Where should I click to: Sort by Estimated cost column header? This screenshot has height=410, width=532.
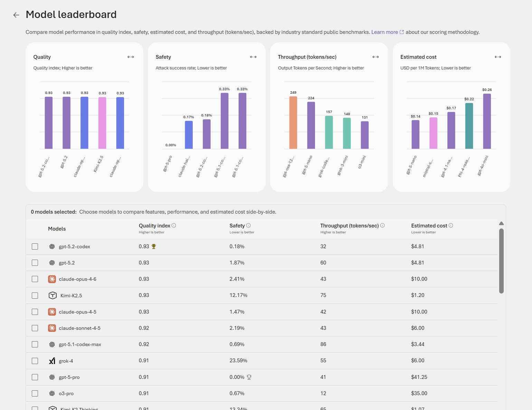click(x=429, y=226)
